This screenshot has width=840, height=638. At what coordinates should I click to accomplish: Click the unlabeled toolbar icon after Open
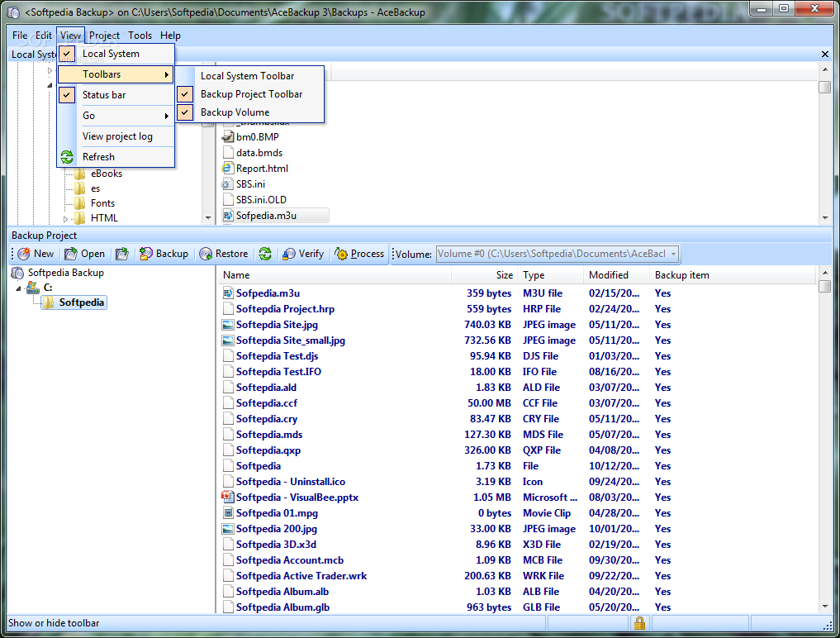point(122,255)
